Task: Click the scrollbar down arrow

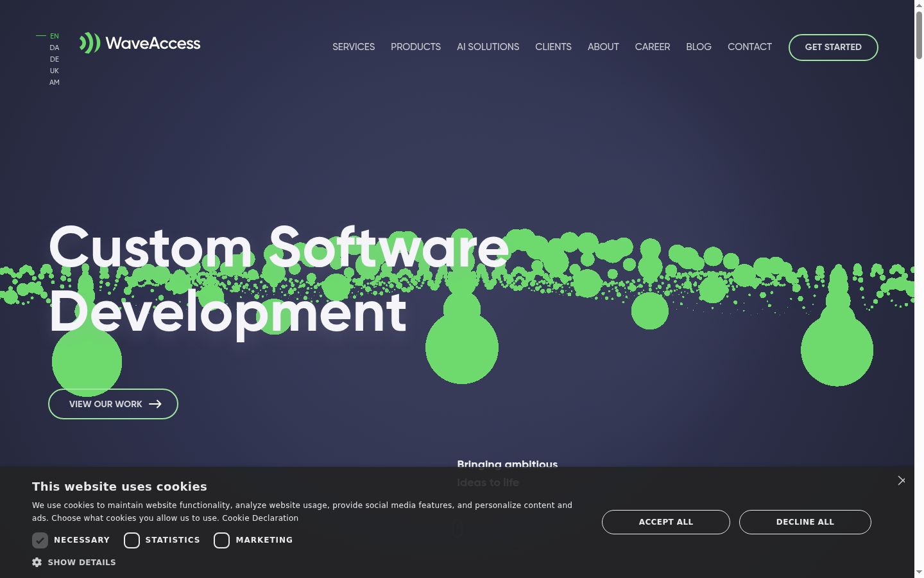Action: point(919,572)
